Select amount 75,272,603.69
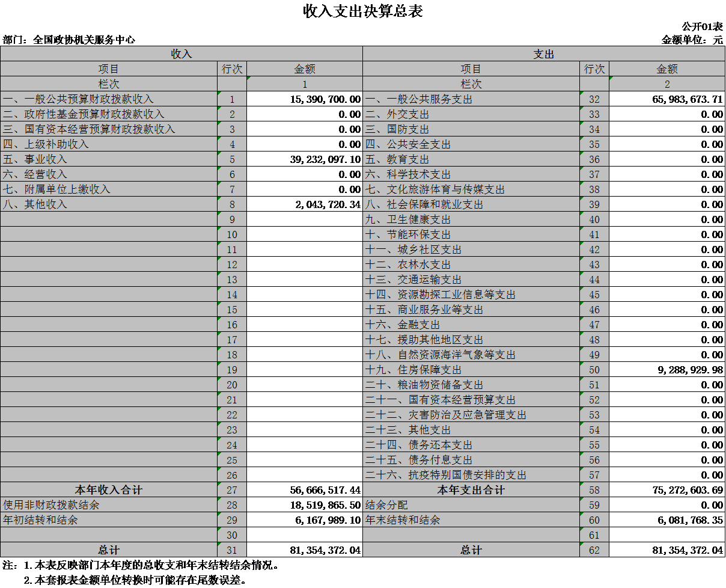This screenshot has width=726, height=588. (x=667, y=490)
